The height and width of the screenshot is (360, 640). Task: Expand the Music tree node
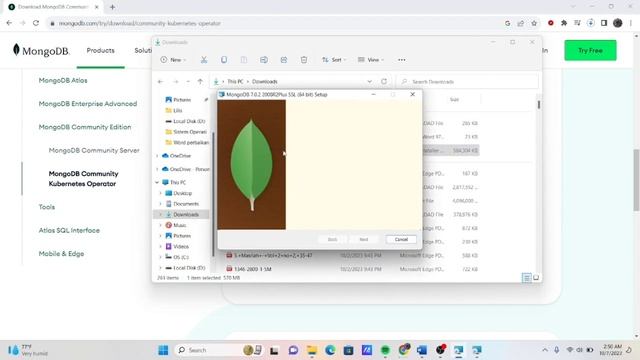(160, 225)
